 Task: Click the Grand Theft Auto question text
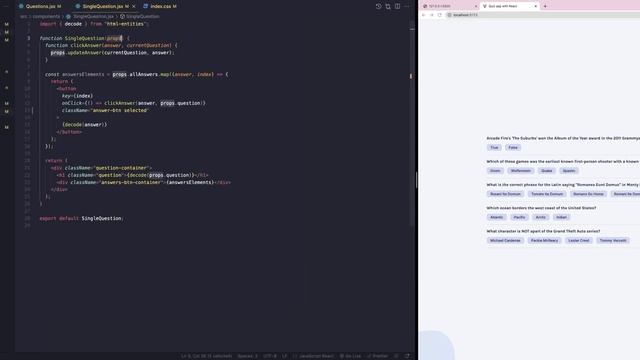point(543,231)
